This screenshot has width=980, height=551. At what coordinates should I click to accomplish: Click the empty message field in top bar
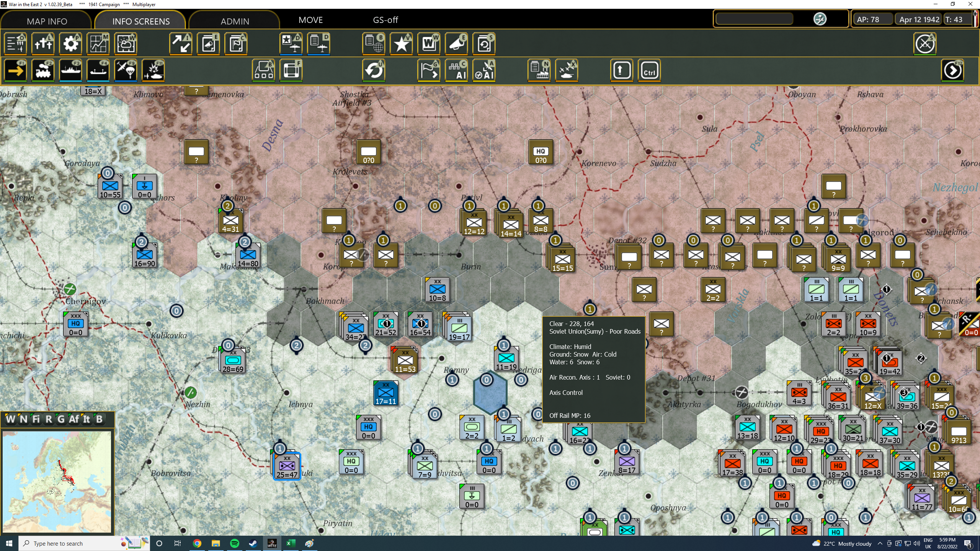[x=754, y=19]
